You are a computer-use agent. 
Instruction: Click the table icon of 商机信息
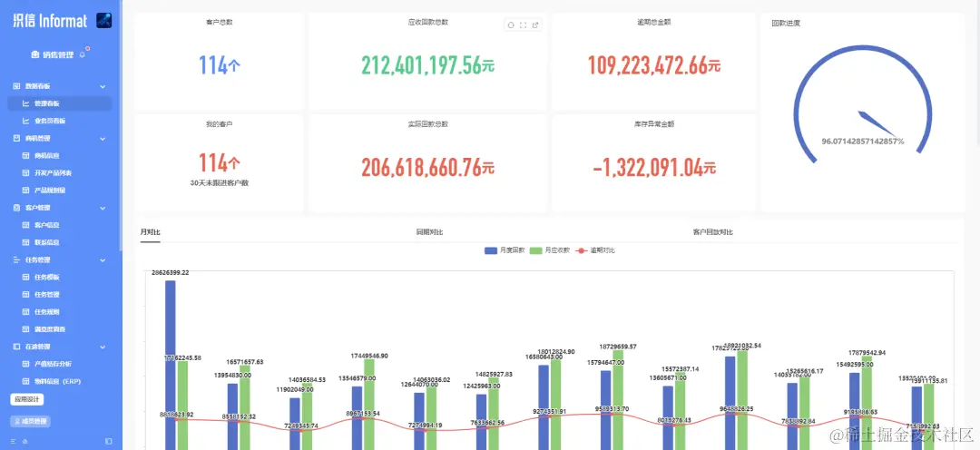pyautogui.click(x=26, y=155)
